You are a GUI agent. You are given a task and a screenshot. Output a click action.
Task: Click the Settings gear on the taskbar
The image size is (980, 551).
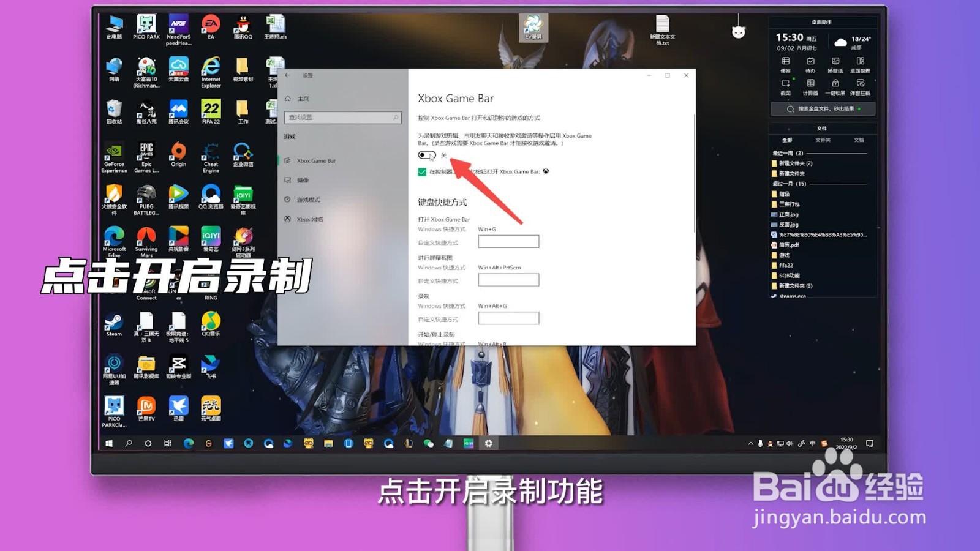pos(488,443)
